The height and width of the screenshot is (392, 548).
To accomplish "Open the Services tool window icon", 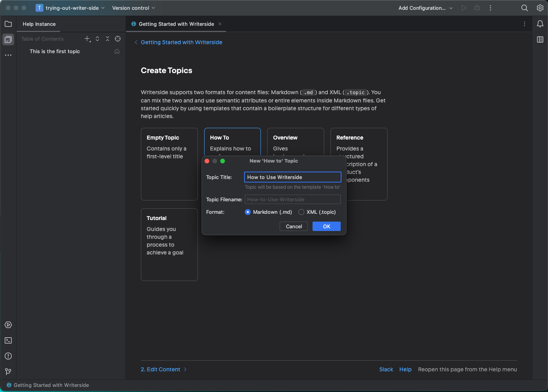I will point(8,325).
